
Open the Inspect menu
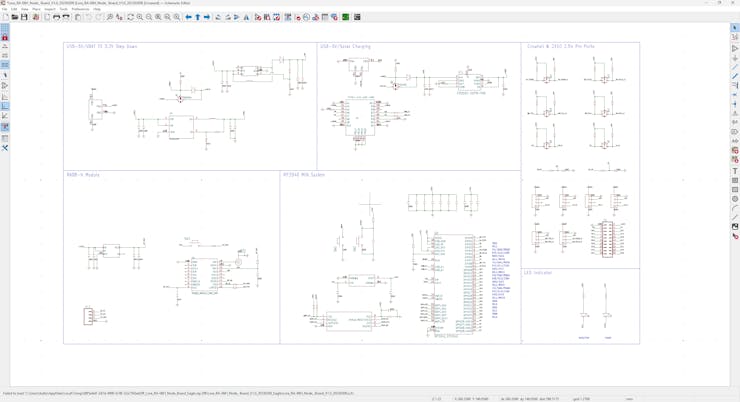click(x=49, y=9)
